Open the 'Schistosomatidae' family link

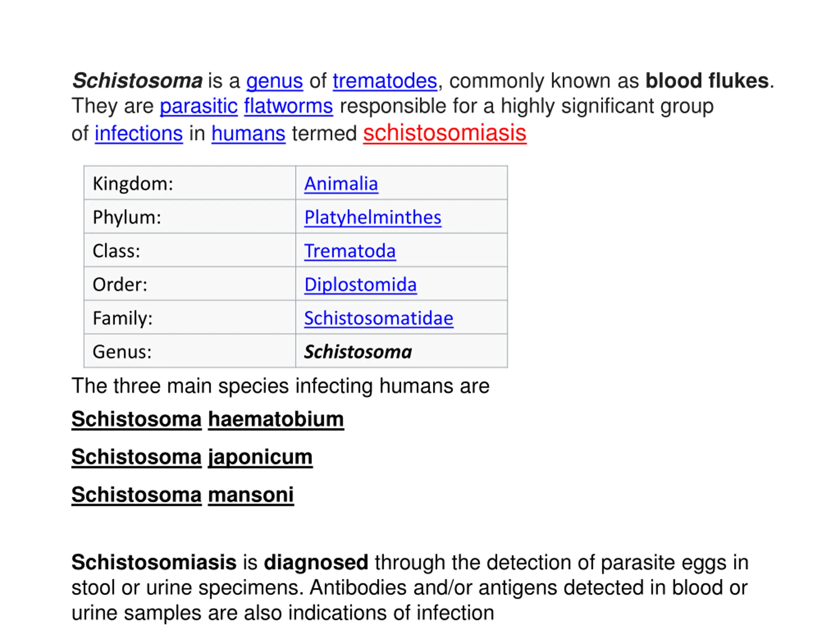tap(379, 318)
